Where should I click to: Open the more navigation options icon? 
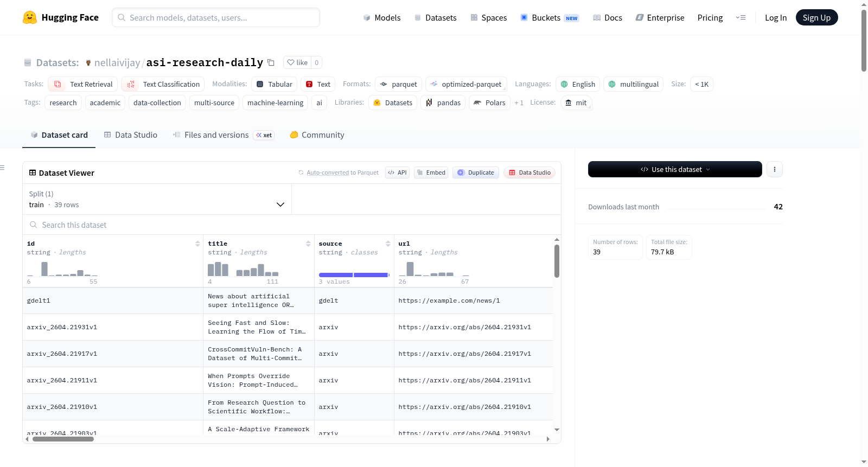click(x=741, y=17)
